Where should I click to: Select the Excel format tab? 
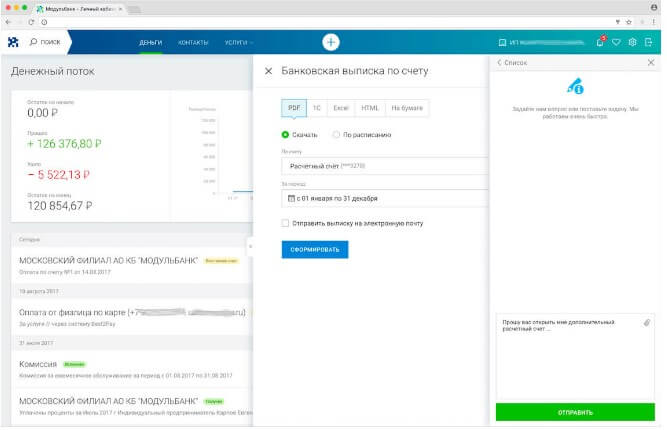[x=341, y=108]
